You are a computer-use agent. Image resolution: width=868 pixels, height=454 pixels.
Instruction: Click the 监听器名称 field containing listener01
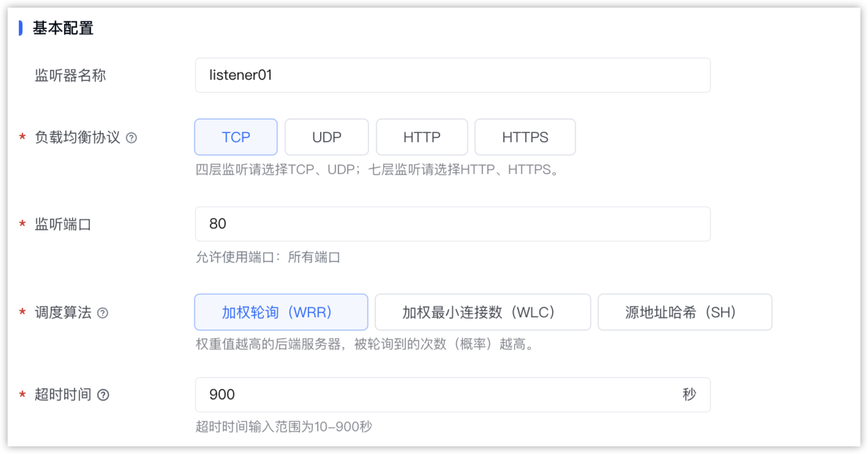coord(453,75)
